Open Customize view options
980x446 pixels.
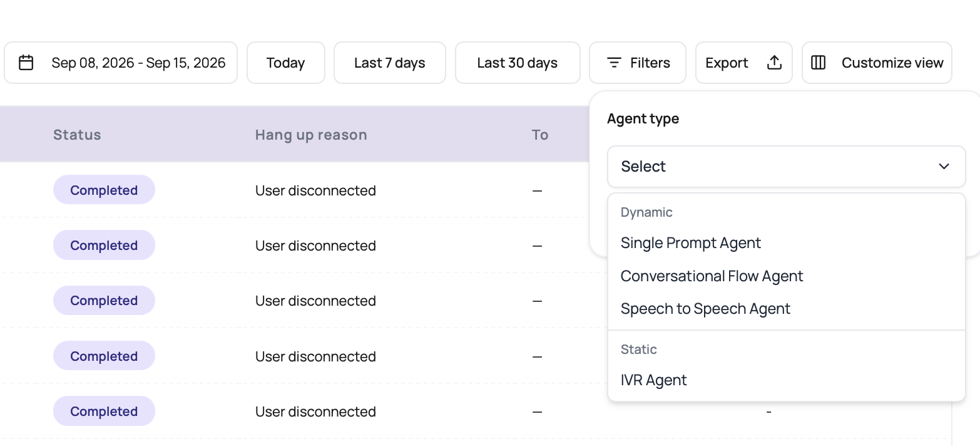(877, 63)
